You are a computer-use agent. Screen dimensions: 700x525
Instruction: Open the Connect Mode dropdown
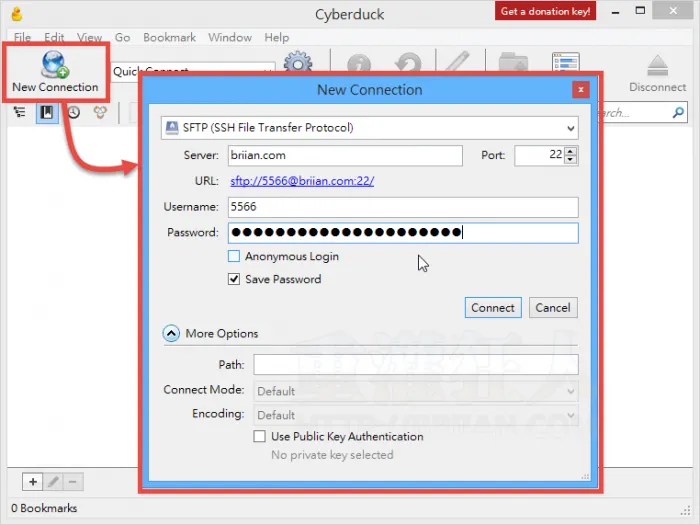tap(416, 392)
